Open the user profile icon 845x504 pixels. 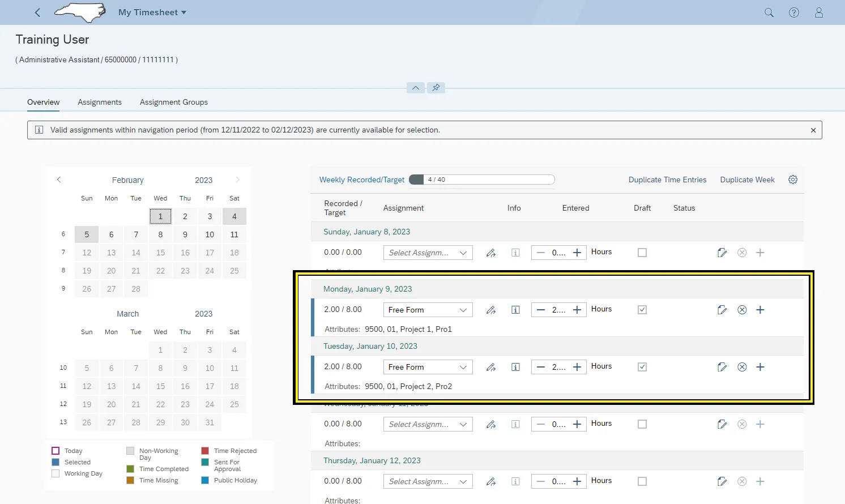[x=818, y=12]
